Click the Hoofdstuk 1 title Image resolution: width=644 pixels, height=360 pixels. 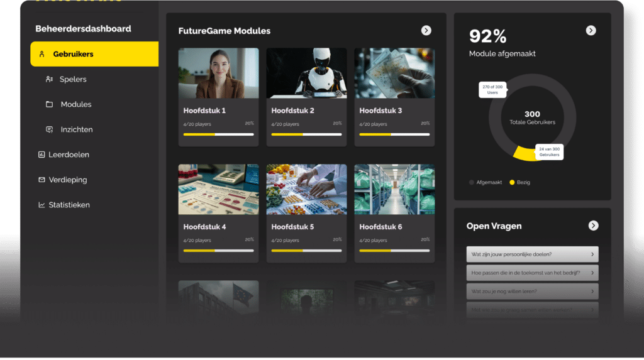(x=204, y=111)
